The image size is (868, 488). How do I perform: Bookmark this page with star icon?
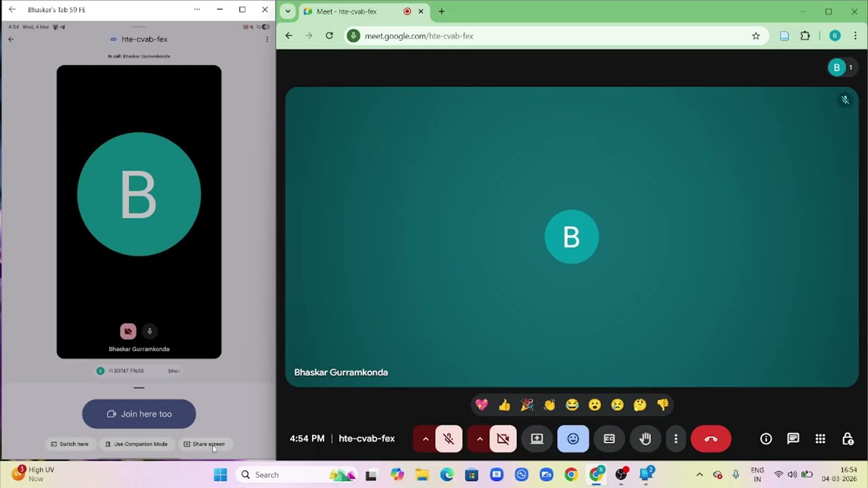pos(755,36)
